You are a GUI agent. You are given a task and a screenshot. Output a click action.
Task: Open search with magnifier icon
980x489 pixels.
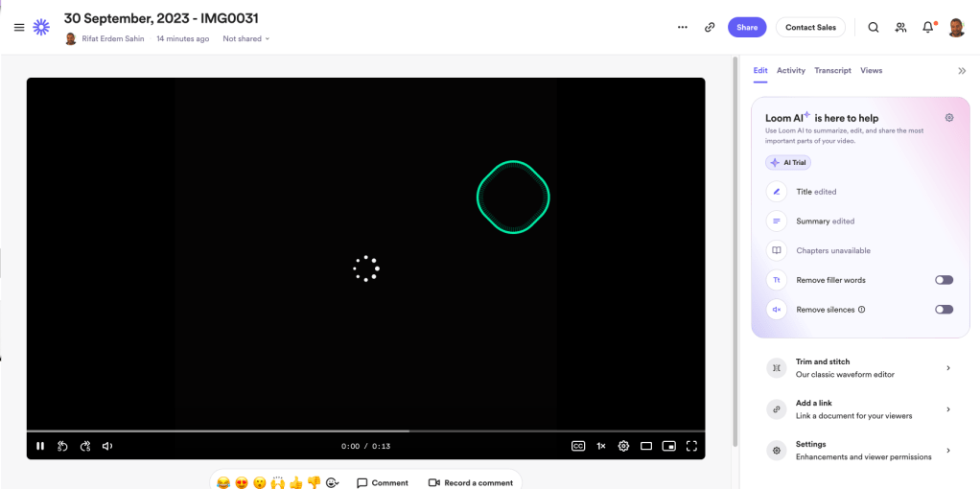874,28
